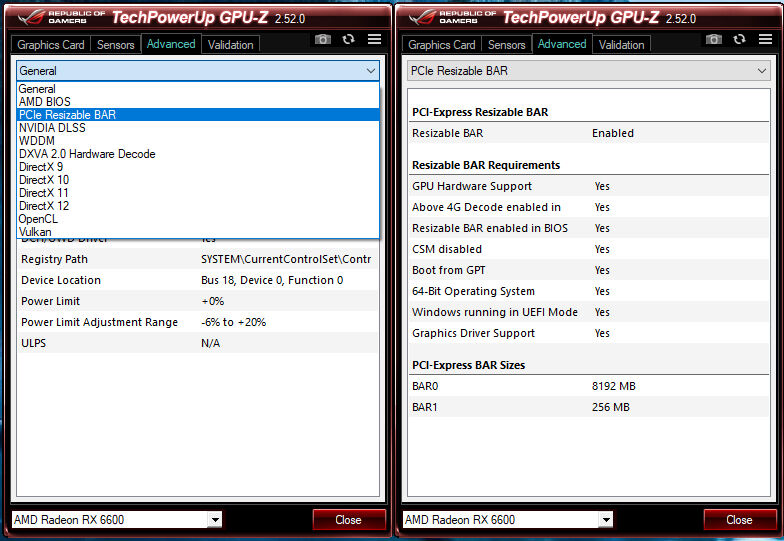Click 'Resizable BAR Requirements' section header

pyautogui.click(x=486, y=165)
